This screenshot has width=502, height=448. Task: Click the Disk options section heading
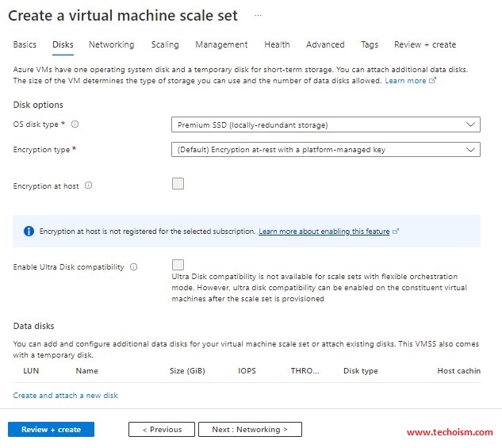point(38,105)
